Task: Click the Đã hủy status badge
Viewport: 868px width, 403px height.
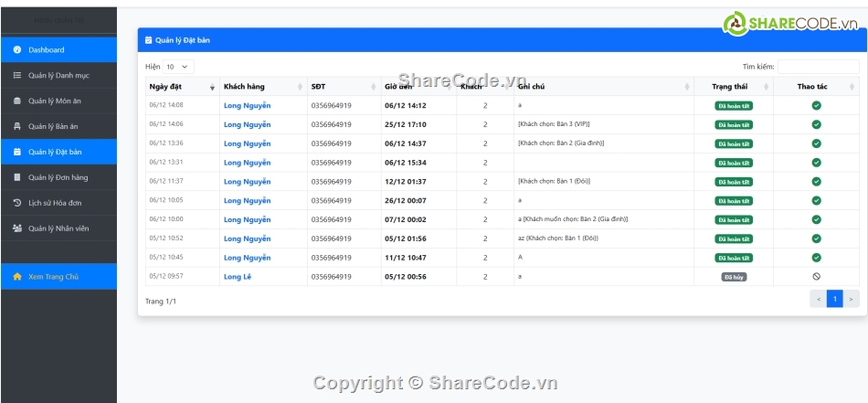Action: [x=734, y=277]
